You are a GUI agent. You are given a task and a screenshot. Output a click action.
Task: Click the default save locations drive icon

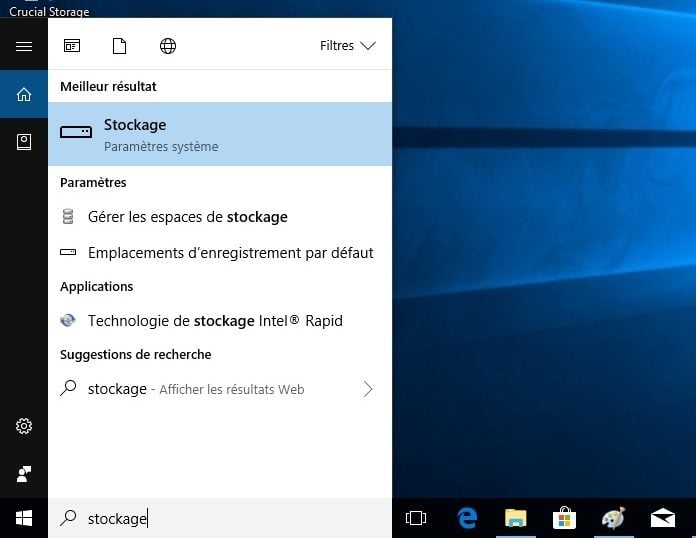click(x=68, y=252)
